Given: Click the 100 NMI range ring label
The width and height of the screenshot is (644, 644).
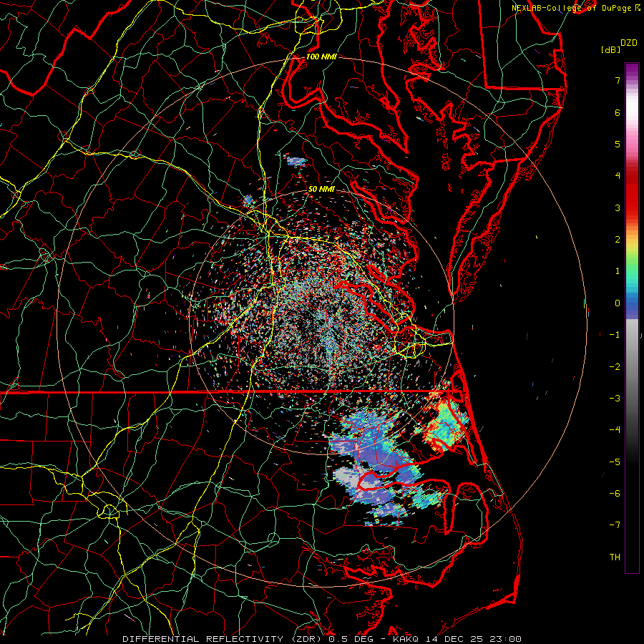Looking at the screenshot, I should pyautogui.click(x=321, y=57).
